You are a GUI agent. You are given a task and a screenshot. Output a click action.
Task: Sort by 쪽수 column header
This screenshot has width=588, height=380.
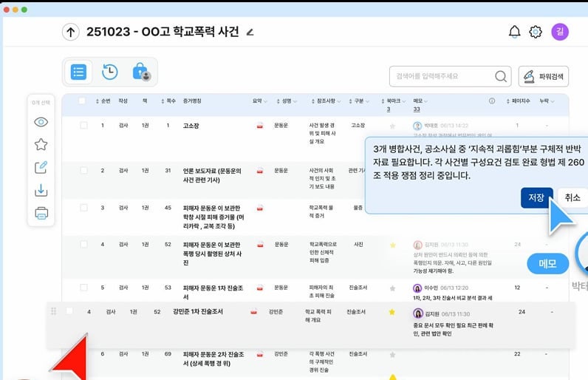pos(168,101)
